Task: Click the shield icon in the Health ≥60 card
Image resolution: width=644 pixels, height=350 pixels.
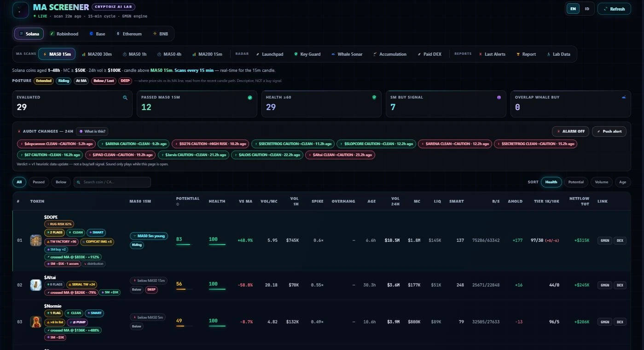Action: point(374,98)
